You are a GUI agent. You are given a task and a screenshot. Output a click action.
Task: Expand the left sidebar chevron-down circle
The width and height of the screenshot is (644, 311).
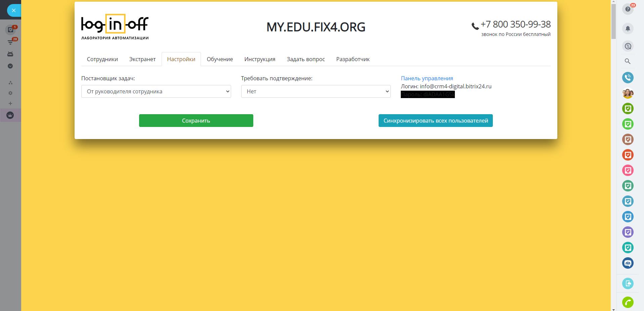[x=10, y=66]
